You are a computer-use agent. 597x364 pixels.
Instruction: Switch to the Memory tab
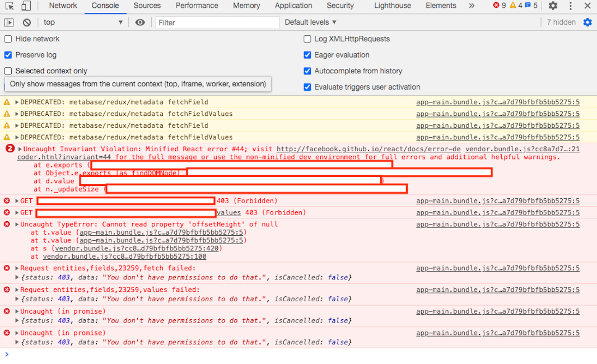pyautogui.click(x=246, y=6)
